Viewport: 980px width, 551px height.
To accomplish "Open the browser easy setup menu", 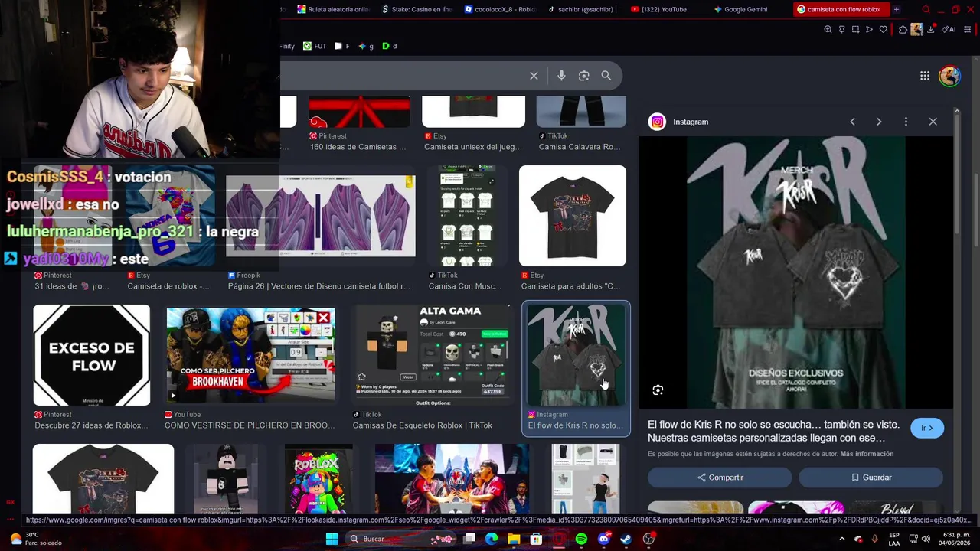I will 968,30.
